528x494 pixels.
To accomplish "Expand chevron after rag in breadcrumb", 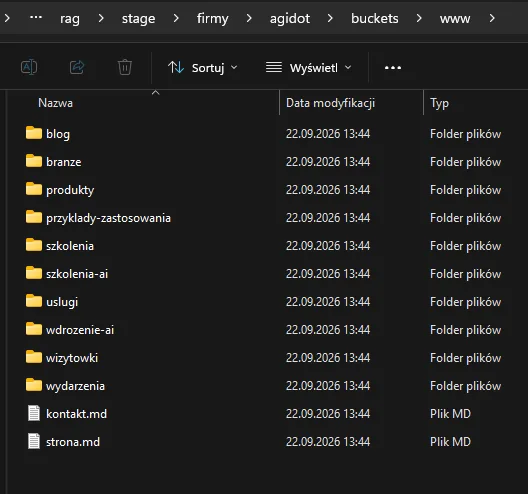I will point(101,18).
